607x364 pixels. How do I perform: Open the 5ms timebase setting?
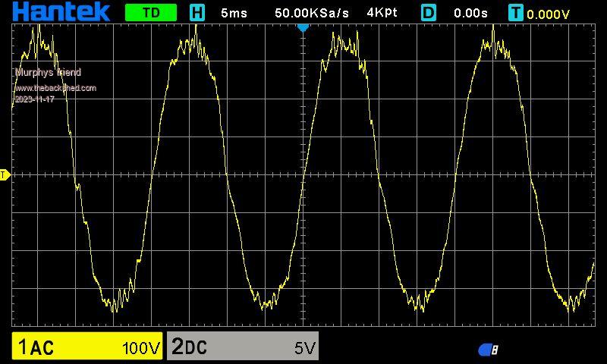(x=234, y=13)
